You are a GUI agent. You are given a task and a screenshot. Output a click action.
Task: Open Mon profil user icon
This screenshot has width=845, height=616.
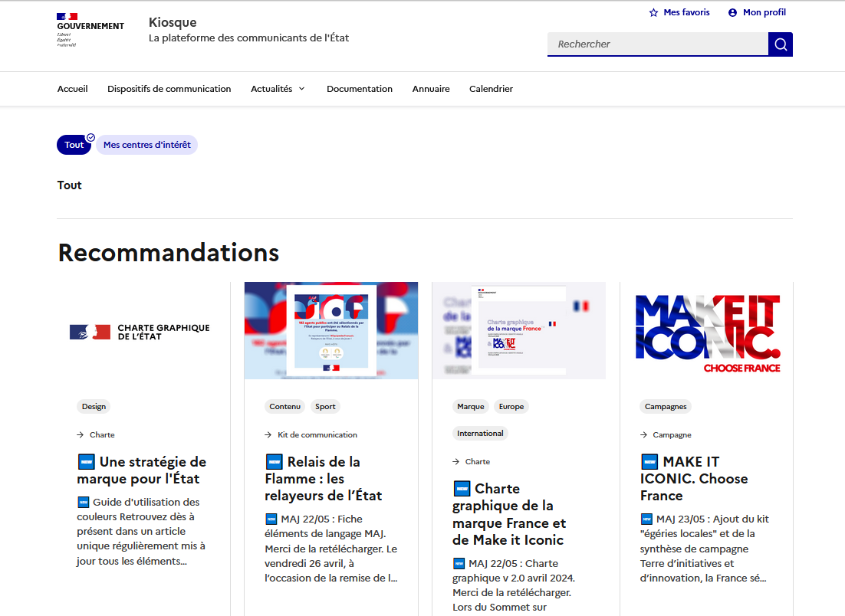(732, 12)
